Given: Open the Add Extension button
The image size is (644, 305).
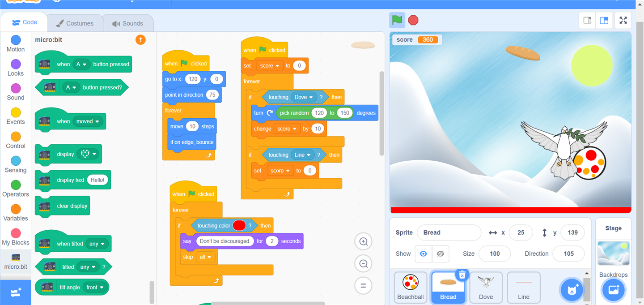Looking at the screenshot, I should (x=16, y=292).
